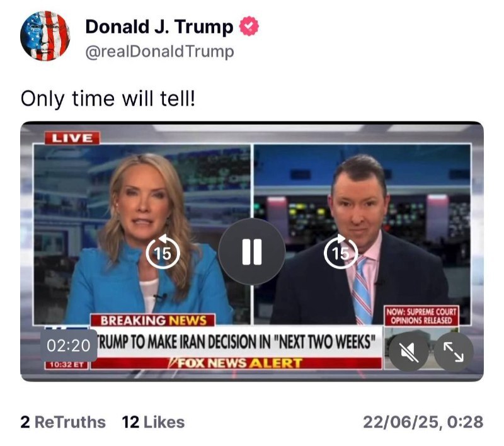Screen dimensions: 504x446
Task: Click the LIVE badge on video
Action: 72,138
